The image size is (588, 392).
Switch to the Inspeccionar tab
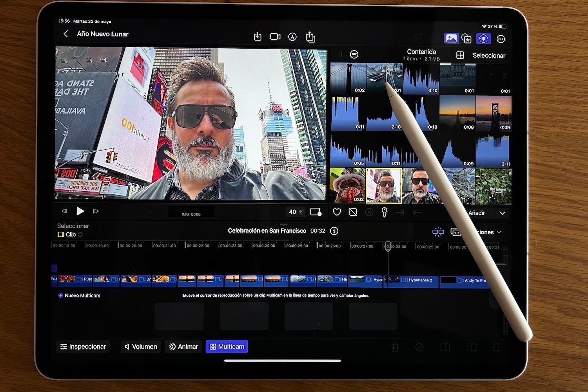coord(83,346)
